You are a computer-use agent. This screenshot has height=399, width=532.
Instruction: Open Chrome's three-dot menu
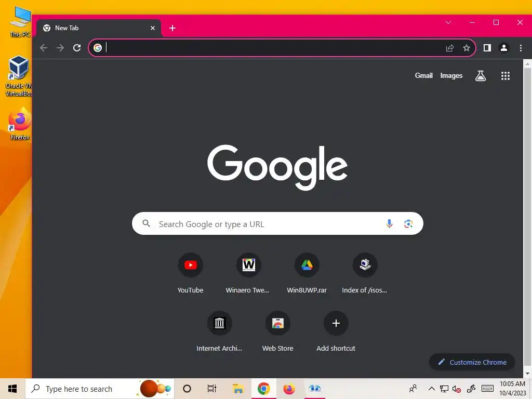[x=521, y=48]
